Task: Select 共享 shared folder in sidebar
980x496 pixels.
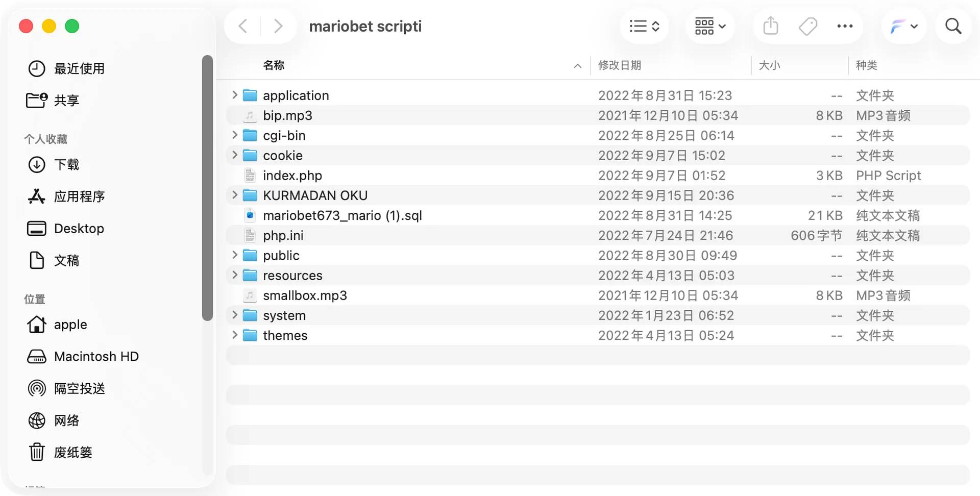Action: click(53, 100)
